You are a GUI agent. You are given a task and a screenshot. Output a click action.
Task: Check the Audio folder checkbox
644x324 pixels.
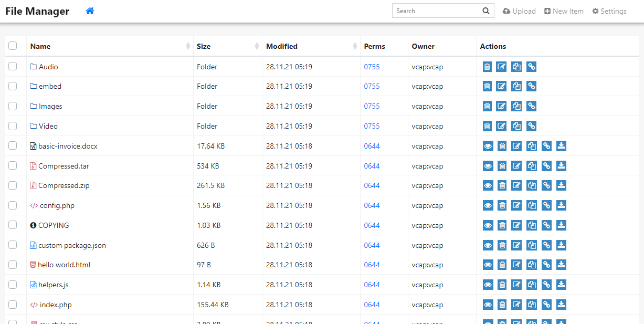coord(13,66)
